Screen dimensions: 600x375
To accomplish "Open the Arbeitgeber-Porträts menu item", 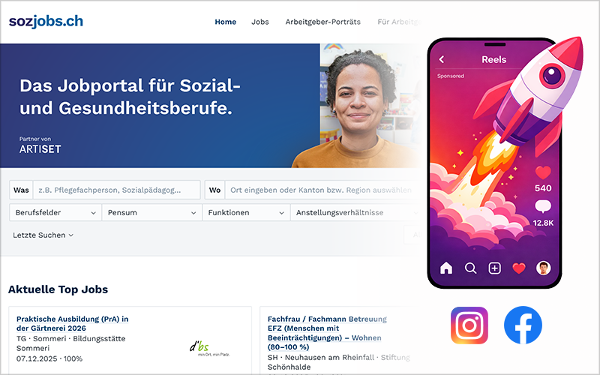I will [323, 22].
